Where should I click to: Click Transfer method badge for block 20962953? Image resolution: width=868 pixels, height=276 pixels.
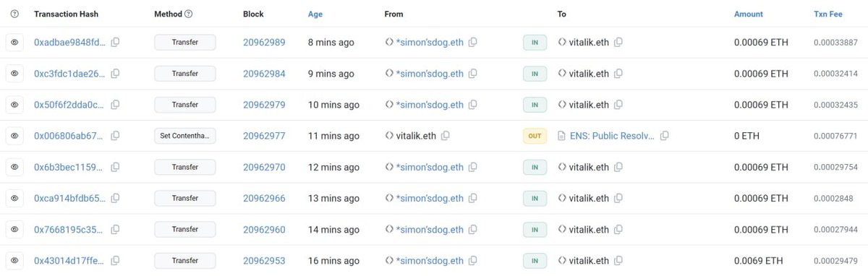185,261
